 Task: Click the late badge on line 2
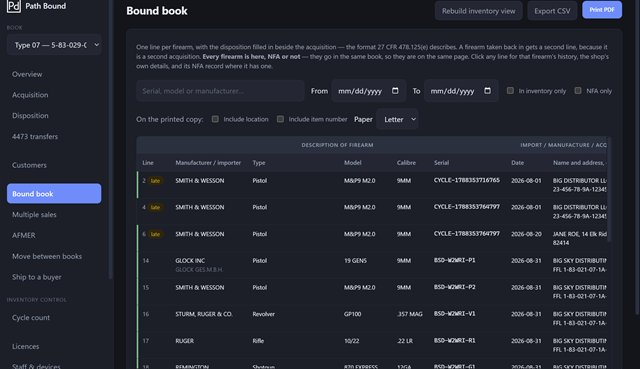click(x=155, y=180)
